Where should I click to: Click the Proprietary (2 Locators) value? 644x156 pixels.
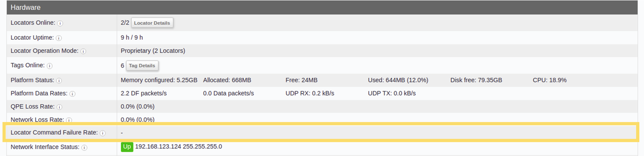153,51
